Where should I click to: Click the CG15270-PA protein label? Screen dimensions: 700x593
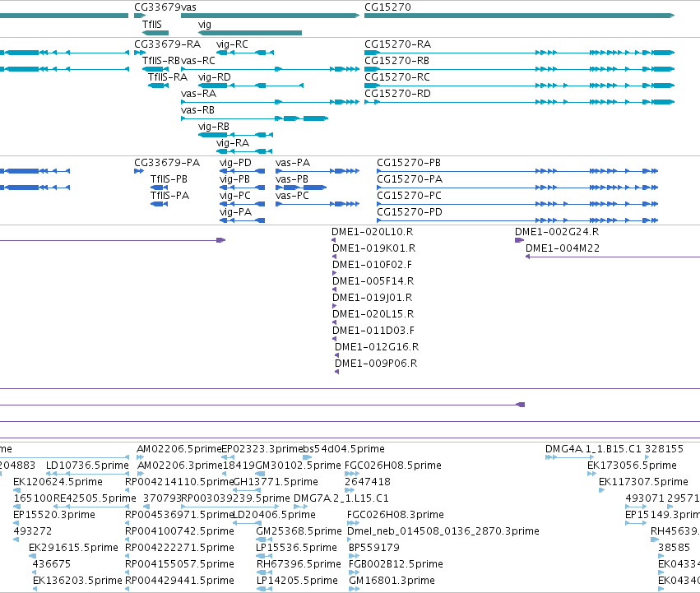[410, 179]
